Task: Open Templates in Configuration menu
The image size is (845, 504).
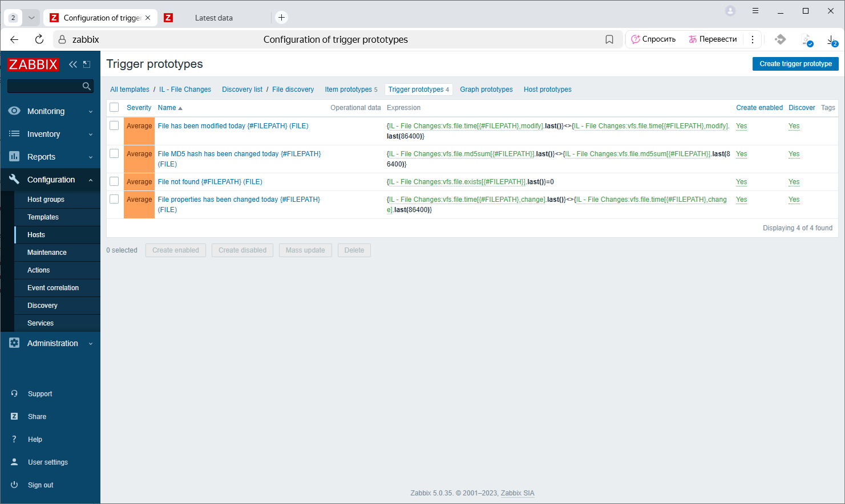Action: (43, 217)
